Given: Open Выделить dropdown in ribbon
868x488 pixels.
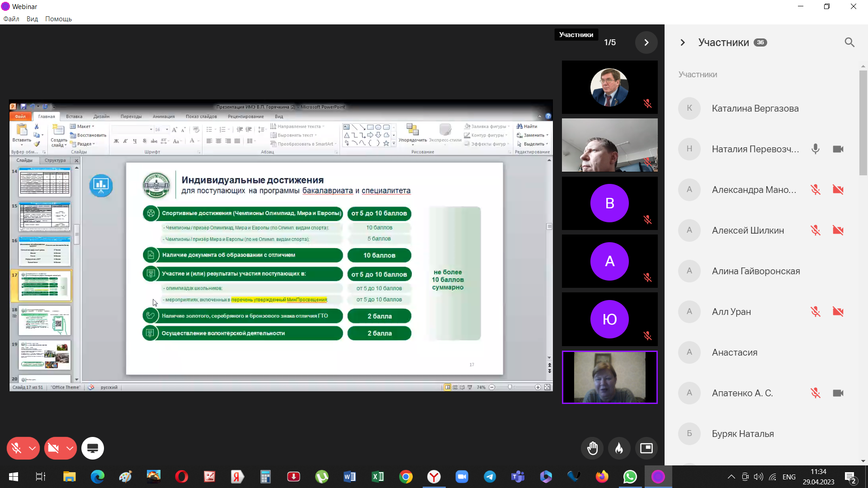Looking at the screenshot, I should click(x=533, y=144).
